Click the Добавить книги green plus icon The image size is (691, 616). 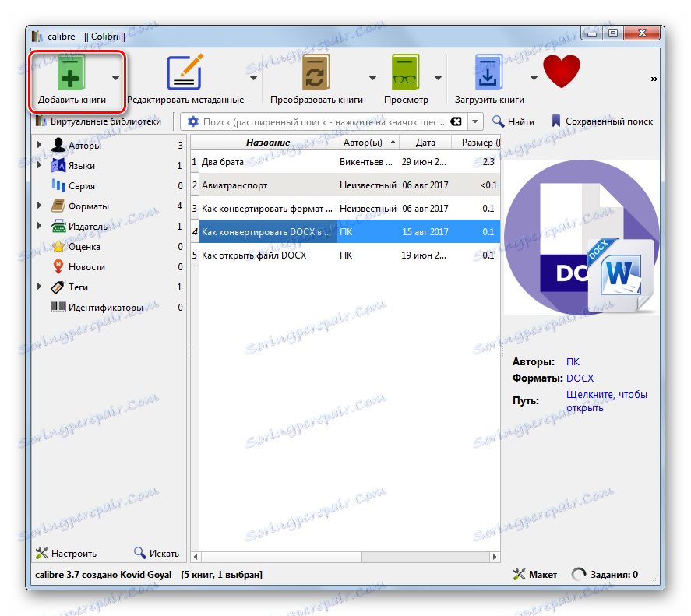(x=71, y=73)
